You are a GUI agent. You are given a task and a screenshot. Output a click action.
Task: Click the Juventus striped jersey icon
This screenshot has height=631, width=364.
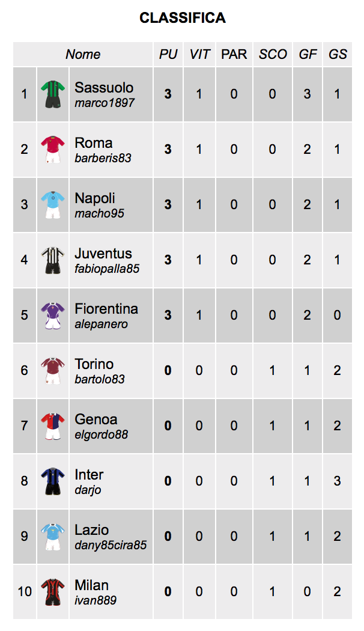(x=53, y=260)
